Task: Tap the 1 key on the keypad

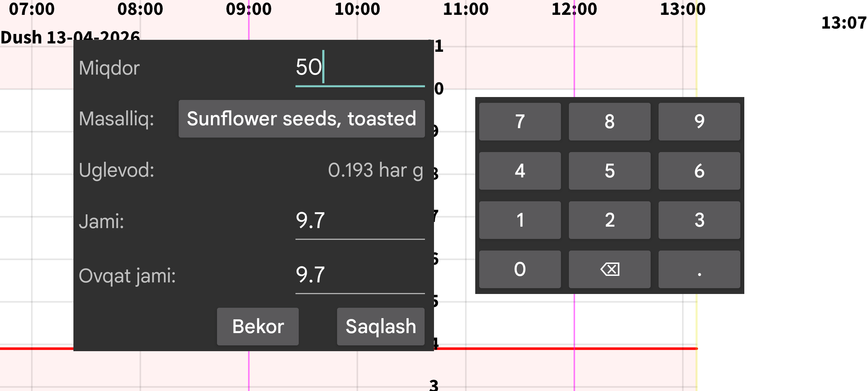Action: (520, 220)
